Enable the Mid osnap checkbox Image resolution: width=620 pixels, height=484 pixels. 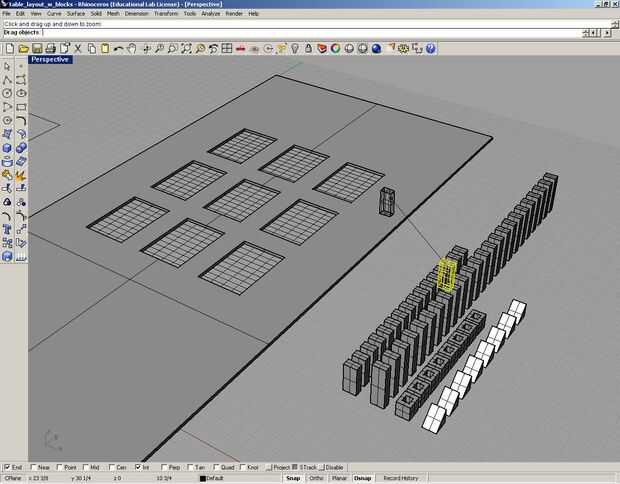[x=85, y=467]
